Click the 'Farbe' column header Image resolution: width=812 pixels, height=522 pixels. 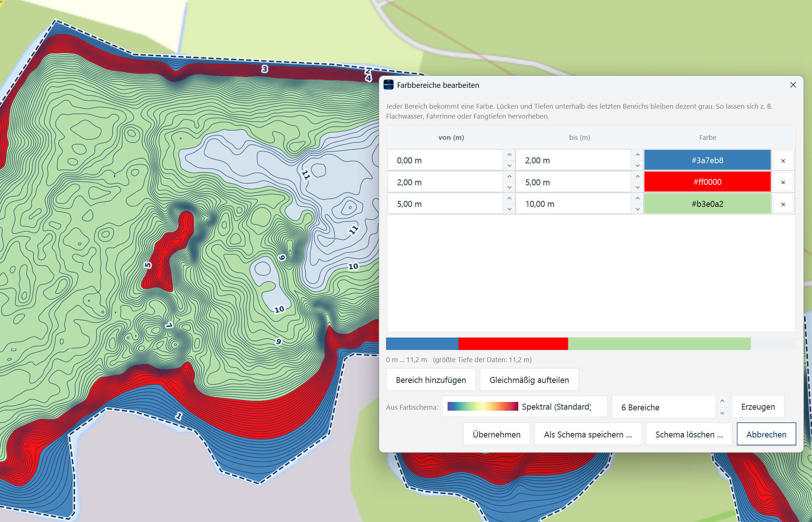tap(707, 138)
